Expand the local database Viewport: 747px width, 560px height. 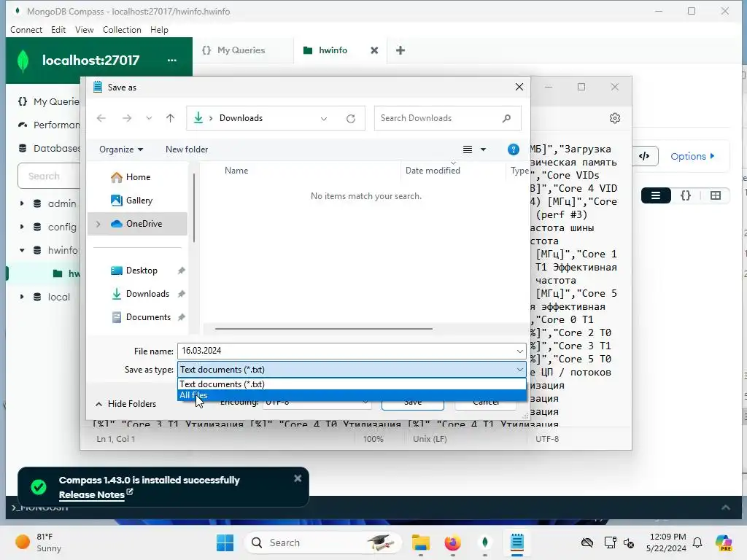[x=22, y=297]
